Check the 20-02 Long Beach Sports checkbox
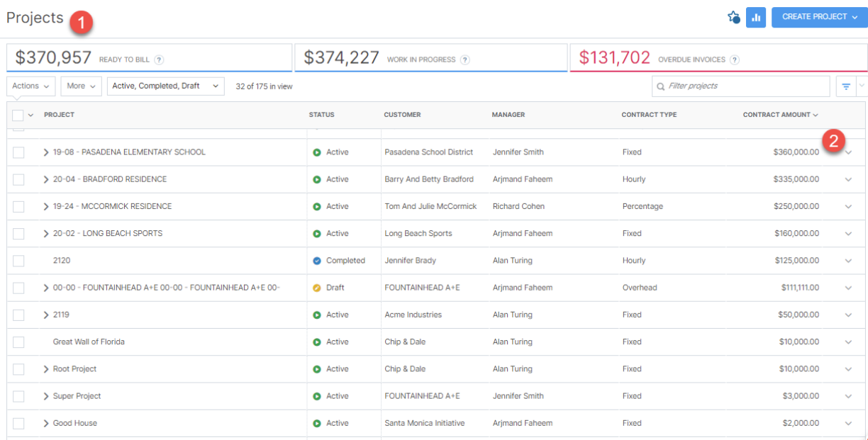This screenshot has height=440, width=868. click(18, 234)
